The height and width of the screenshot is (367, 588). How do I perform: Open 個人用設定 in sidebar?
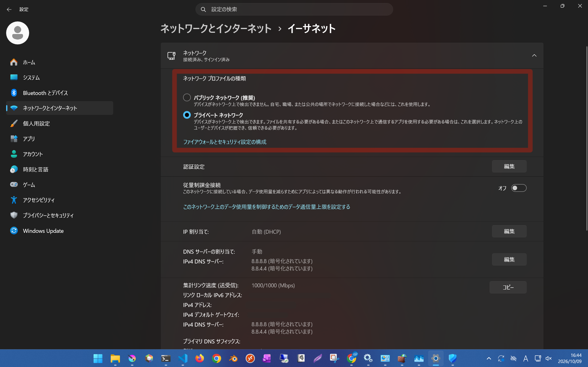tap(60, 123)
